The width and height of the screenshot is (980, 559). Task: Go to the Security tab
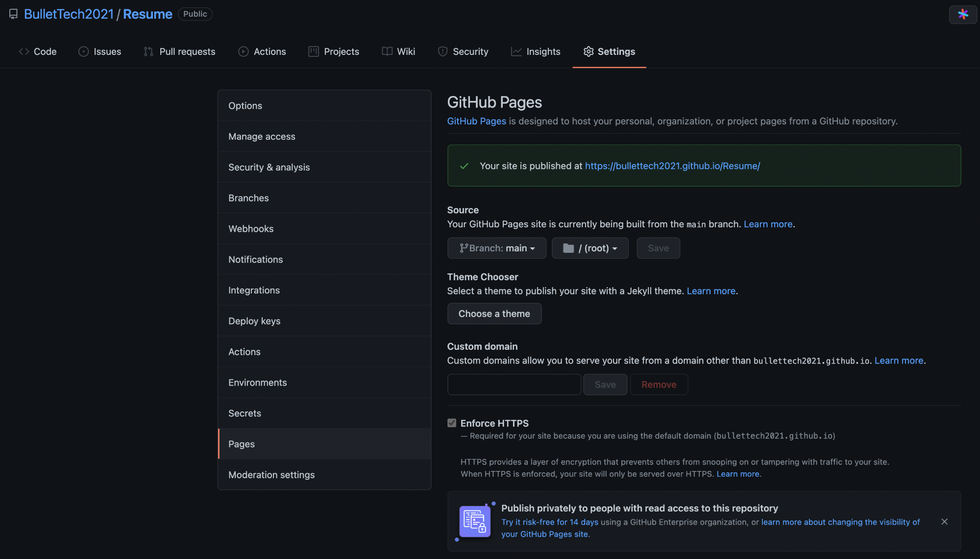click(463, 51)
